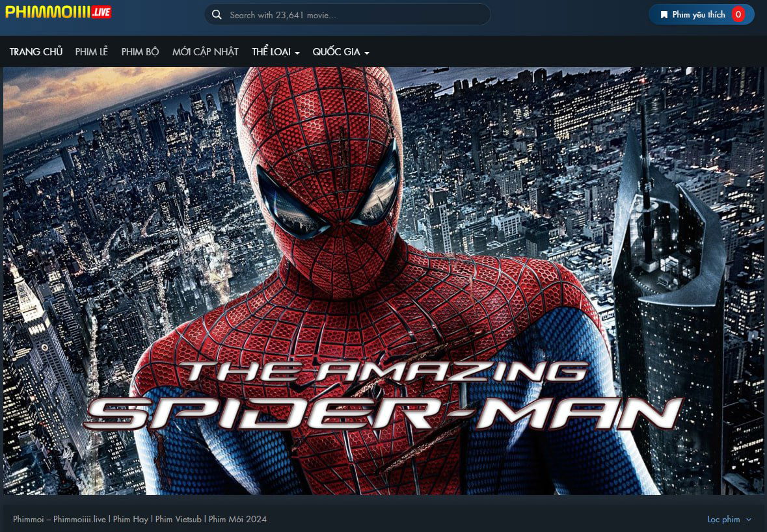Focus the movie search input field
The image size is (767, 532).
[x=348, y=15]
